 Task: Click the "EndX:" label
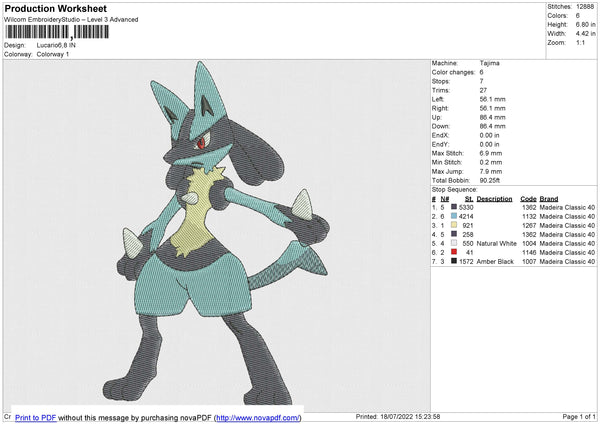[440, 135]
